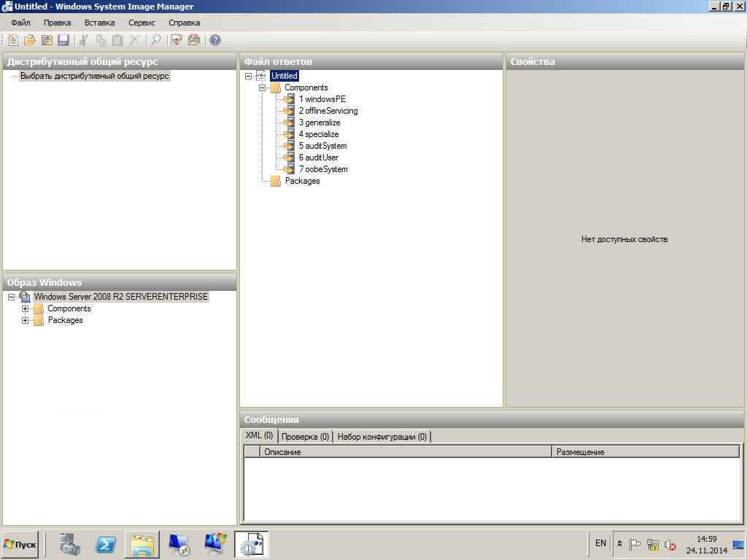The height and width of the screenshot is (560, 747).
Task: Expand Packages under Образ Windows
Action: [26, 321]
